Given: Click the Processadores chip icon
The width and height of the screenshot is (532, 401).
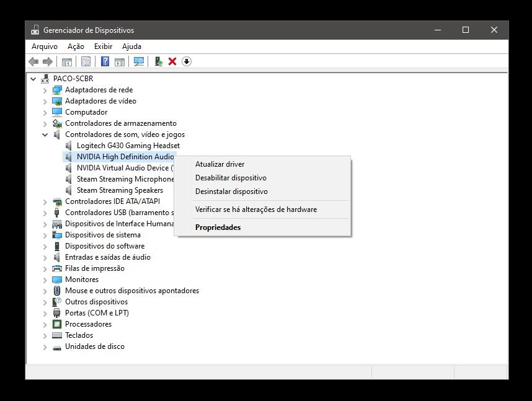Looking at the screenshot, I should coord(57,324).
